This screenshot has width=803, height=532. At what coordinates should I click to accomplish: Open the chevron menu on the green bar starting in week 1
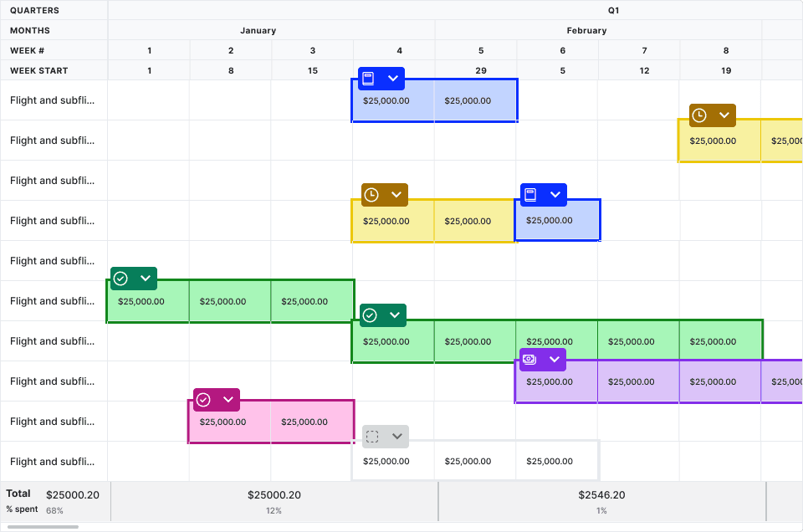click(146, 278)
